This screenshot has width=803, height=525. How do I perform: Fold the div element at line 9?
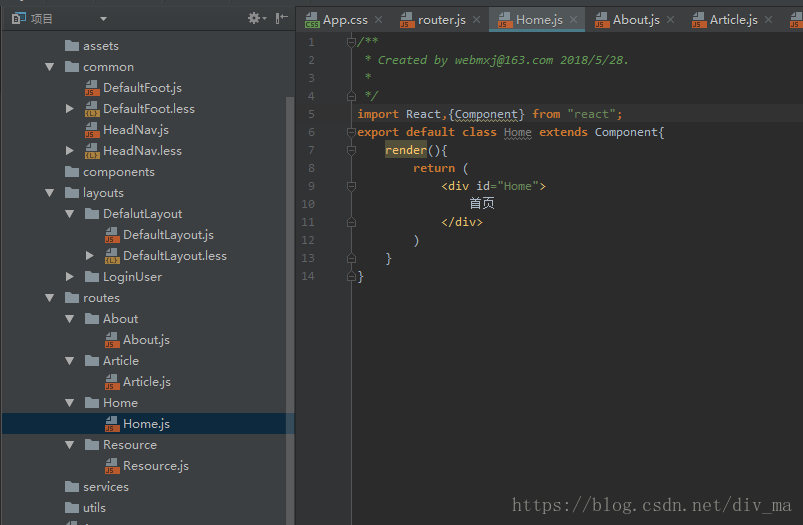pos(351,186)
